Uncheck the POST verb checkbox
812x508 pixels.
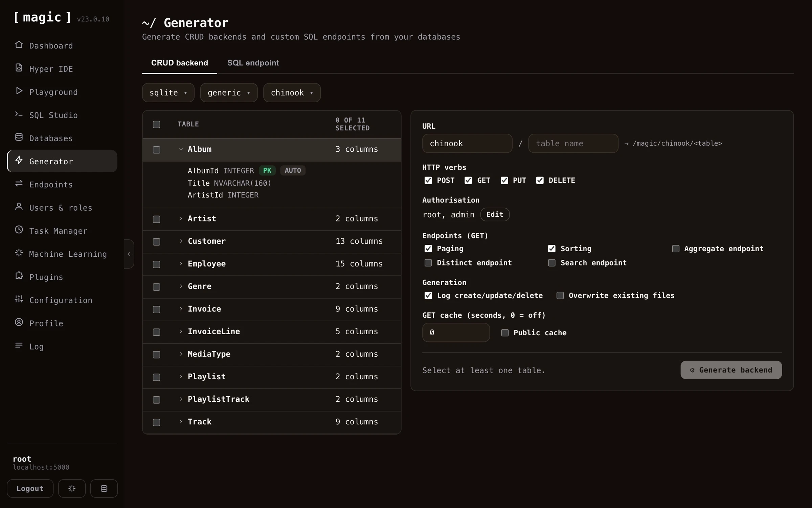[x=428, y=181]
